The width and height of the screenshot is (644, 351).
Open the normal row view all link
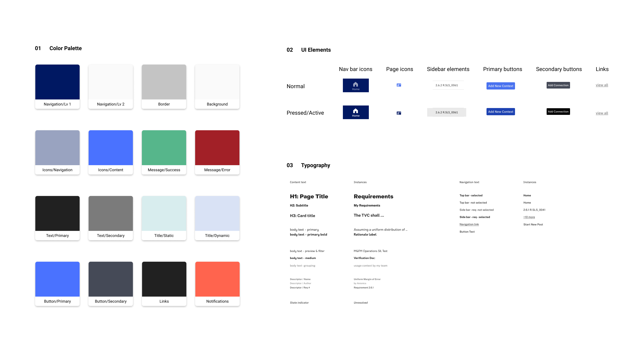point(602,85)
